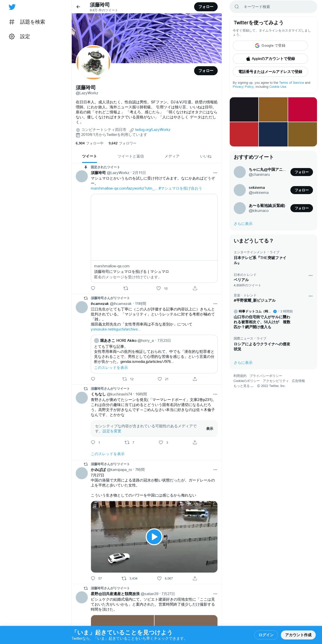Follow 須藤玲司 from the top header button
Viewport: 322px width, 644px height.
tap(206, 7)
